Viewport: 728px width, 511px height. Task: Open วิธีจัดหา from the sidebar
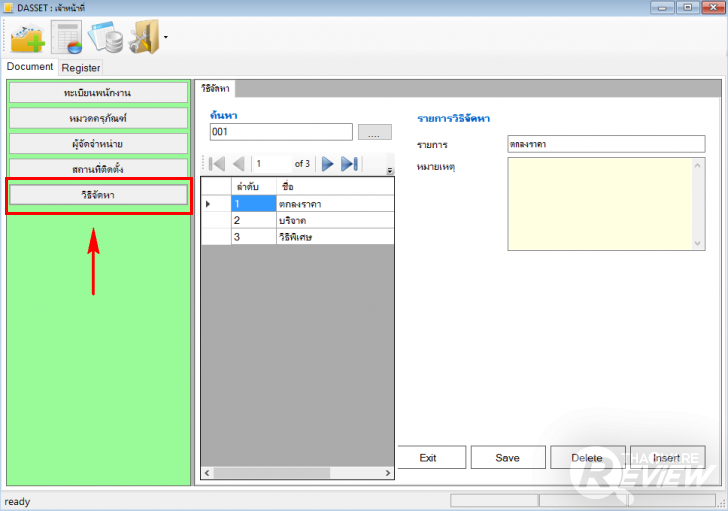[x=98, y=195]
